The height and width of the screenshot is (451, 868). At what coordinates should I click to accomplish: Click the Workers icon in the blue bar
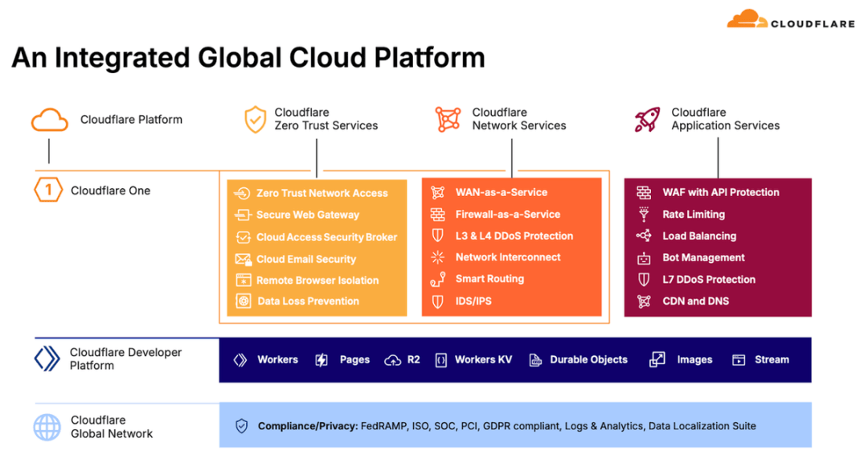pyautogui.click(x=240, y=359)
